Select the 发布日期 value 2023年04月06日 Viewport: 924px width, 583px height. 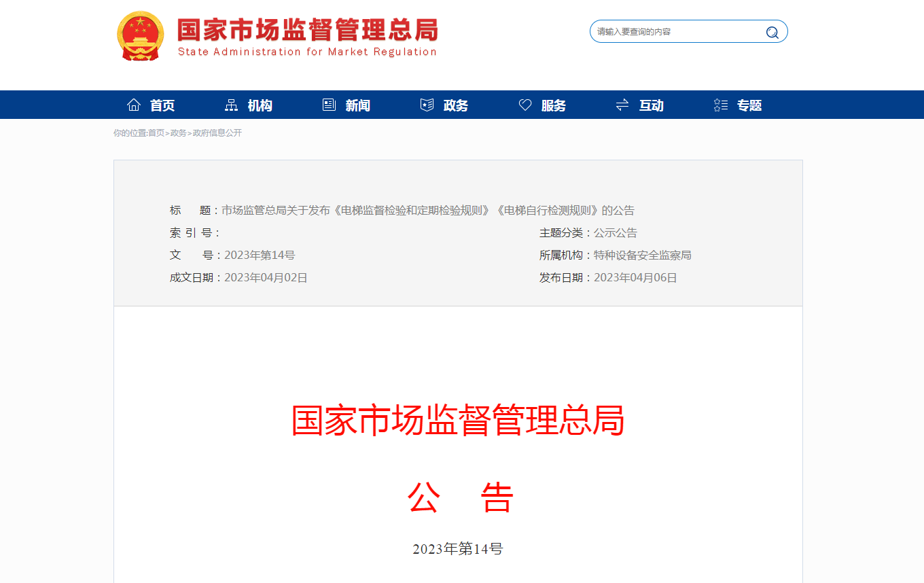635,278
